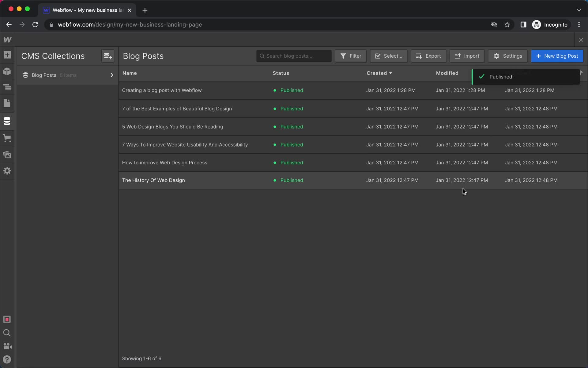The height and width of the screenshot is (368, 588).
Task: Select the Navigator panel icon
Action: pos(7,87)
